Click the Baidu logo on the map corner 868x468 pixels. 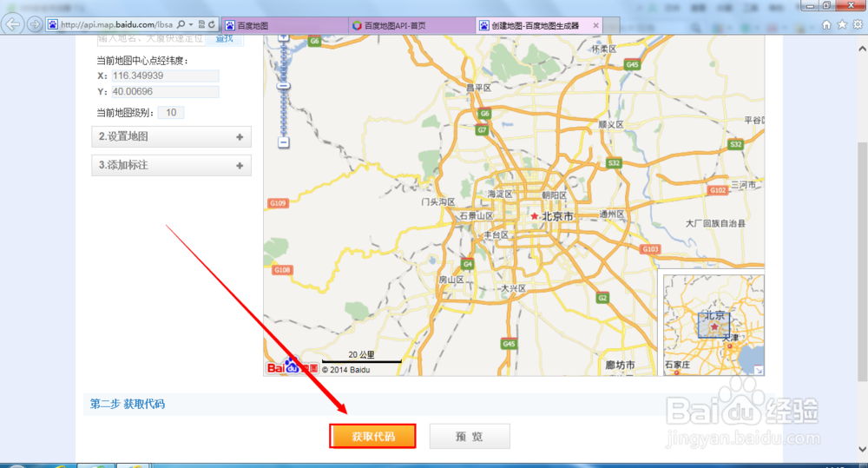click(293, 366)
